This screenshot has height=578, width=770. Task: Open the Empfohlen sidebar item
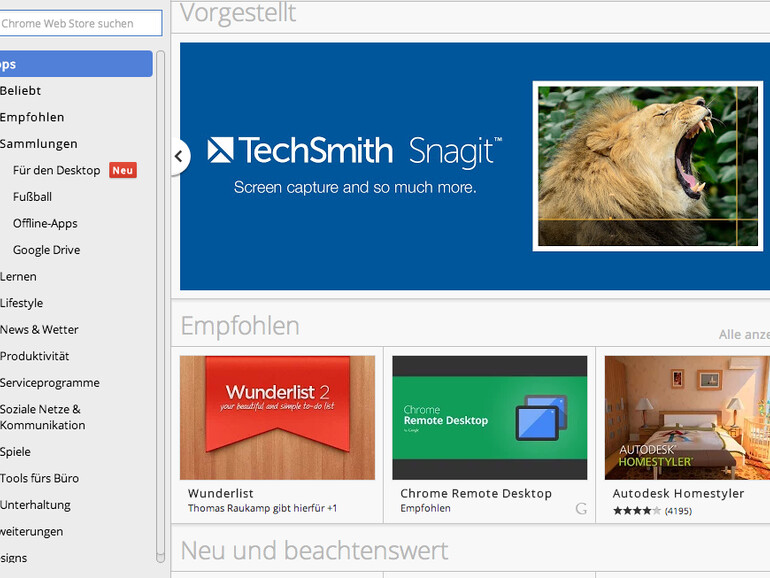click(32, 117)
